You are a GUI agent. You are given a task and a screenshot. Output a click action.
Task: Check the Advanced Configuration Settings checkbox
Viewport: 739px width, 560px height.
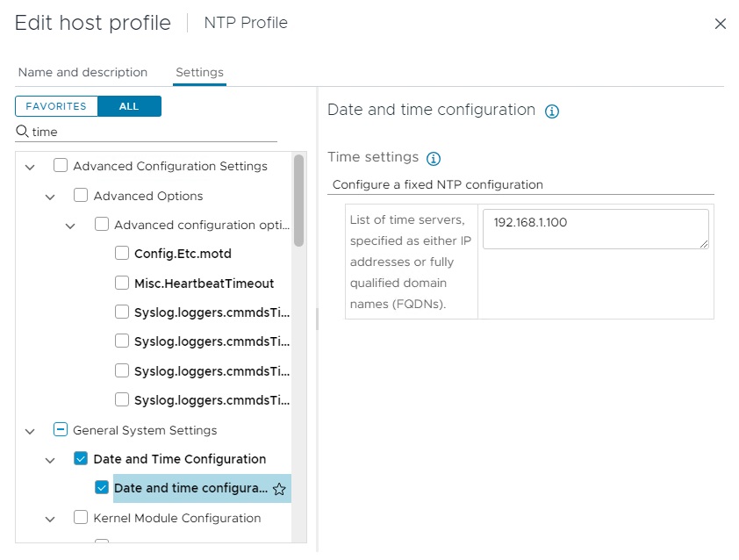pyautogui.click(x=61, y=165)
